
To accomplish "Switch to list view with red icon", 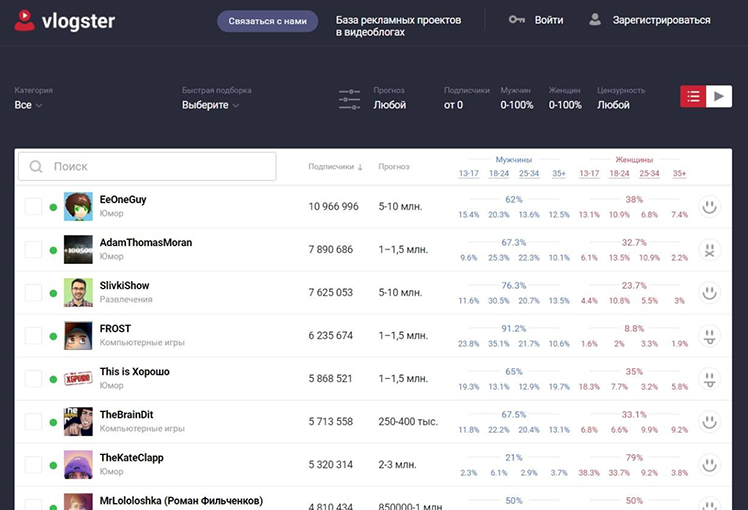I will point(693,96).
